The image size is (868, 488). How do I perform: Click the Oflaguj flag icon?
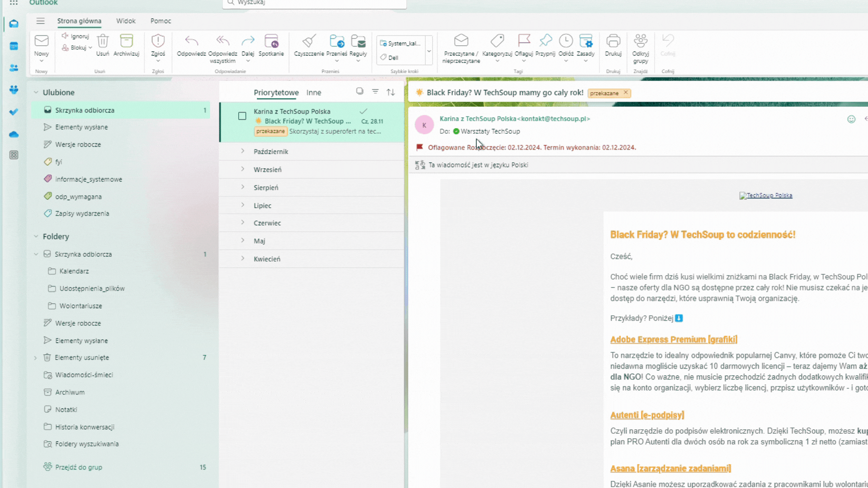[x=524, y=41]
